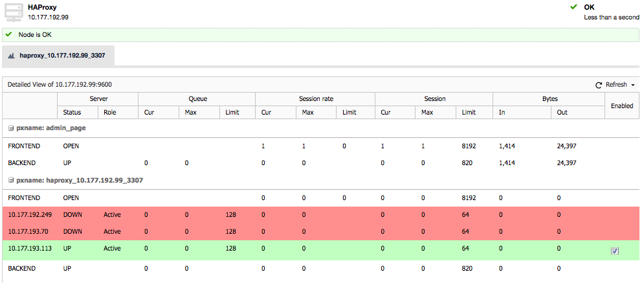This screenshot has width=644, height=283.
Task: Click the green OK checkmark icon
Action: coord(573,7)
